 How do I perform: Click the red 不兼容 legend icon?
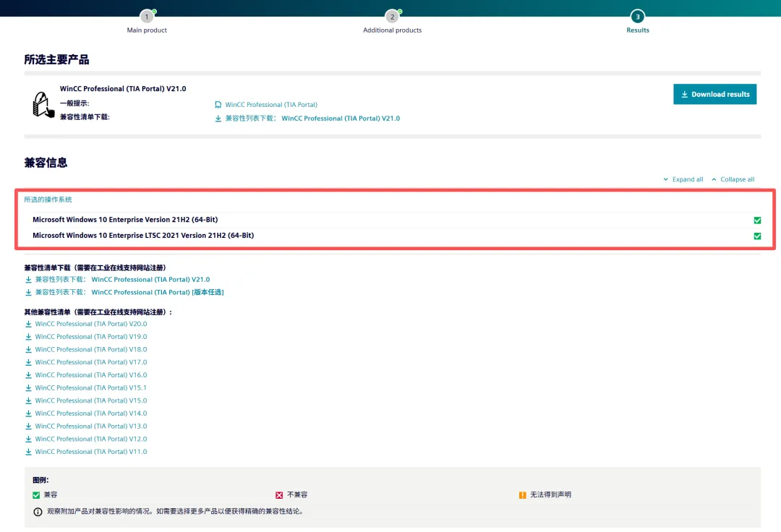(x=279, y=495)
